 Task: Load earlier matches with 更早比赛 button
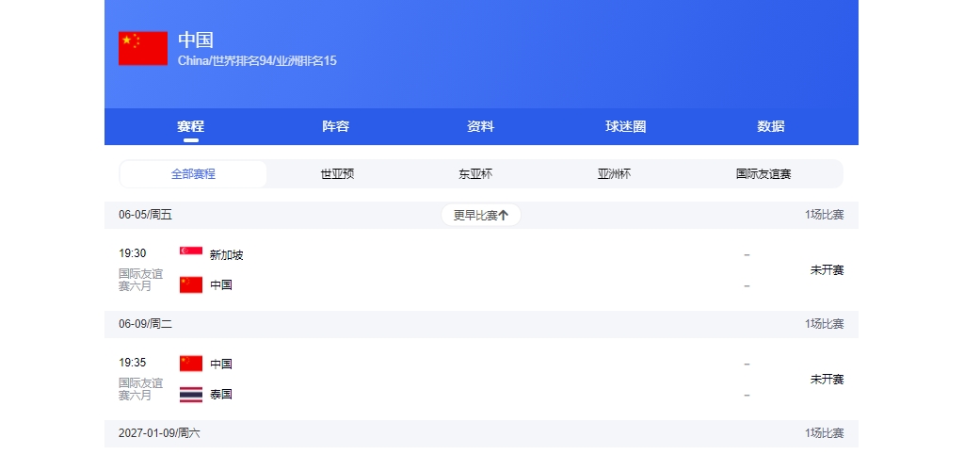coord(481,215)
